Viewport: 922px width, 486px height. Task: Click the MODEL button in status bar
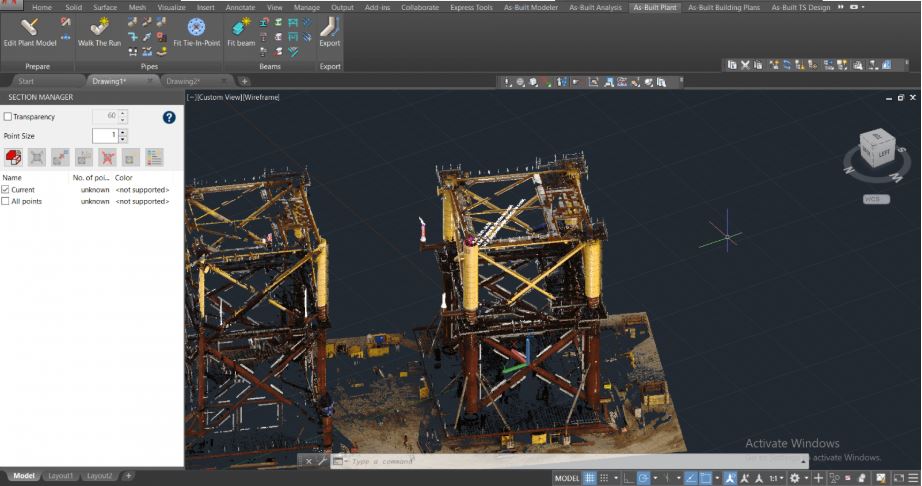(566, 478)
